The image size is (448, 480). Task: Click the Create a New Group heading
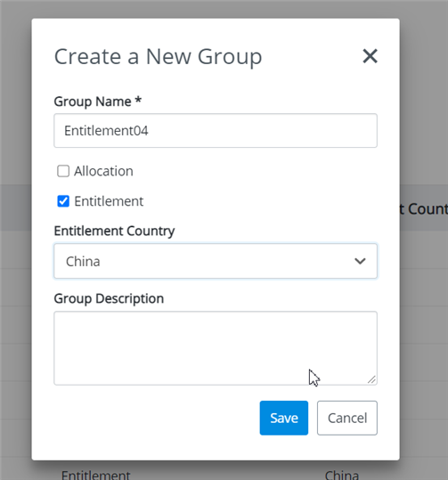tap(158, 57)
